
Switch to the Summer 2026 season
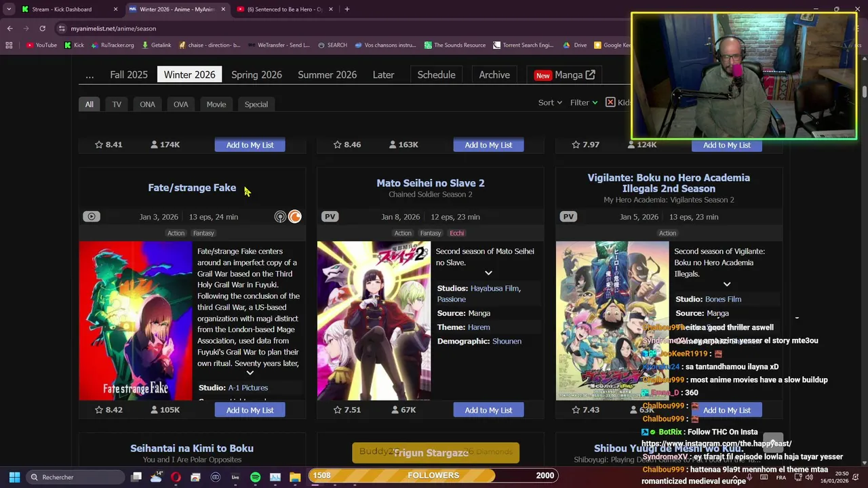(327, 75)
